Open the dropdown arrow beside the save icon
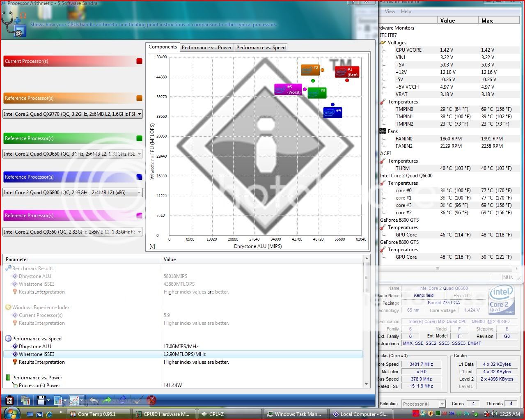This screenshot has width=525, height=420. pos(48,400)
